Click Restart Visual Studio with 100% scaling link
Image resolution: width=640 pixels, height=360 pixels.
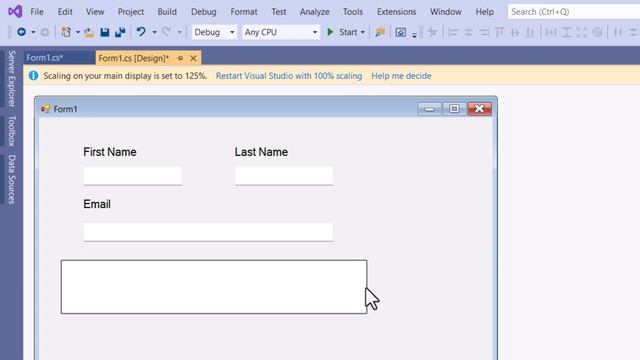(x=289, y=76)
